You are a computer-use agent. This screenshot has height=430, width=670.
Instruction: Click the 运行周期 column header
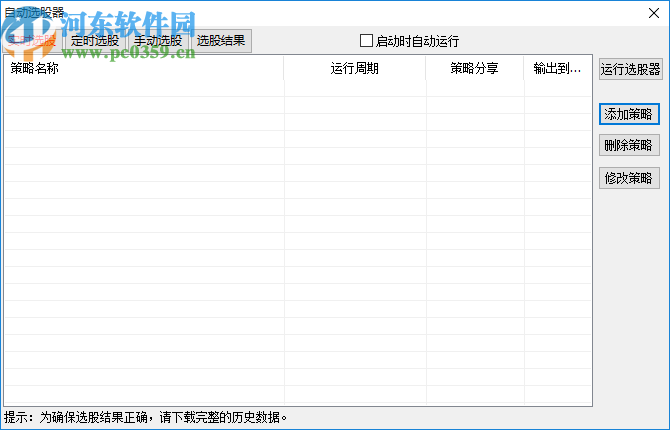tap(355, 68)
